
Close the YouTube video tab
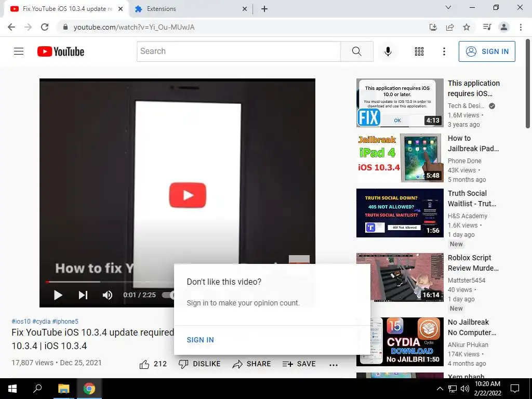coord(121,9)
